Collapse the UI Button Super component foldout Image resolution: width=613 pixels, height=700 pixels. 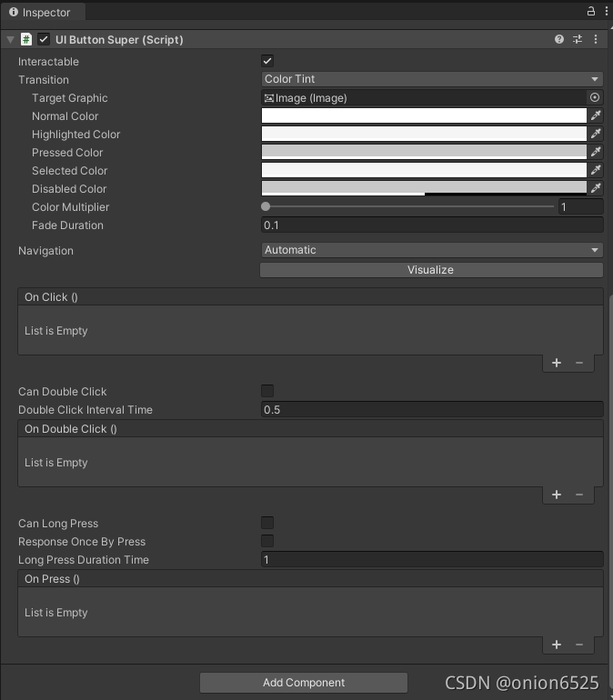(11, 40)
